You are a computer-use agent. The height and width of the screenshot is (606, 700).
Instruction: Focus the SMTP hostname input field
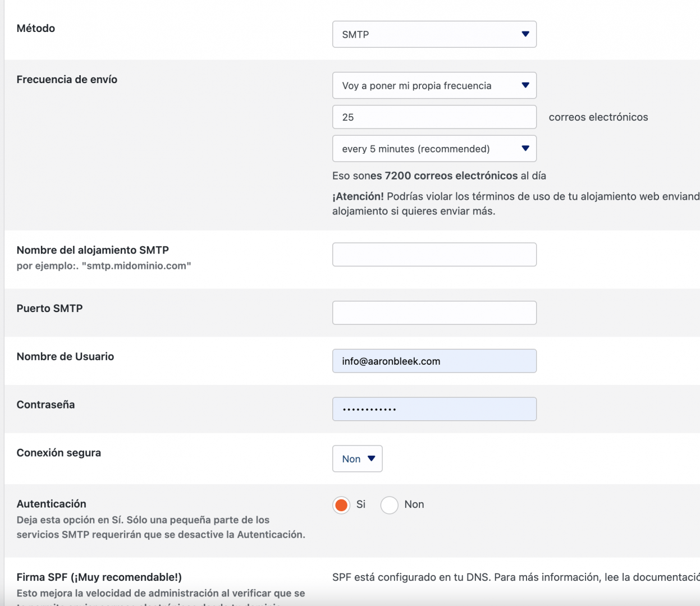pos(434,255)
